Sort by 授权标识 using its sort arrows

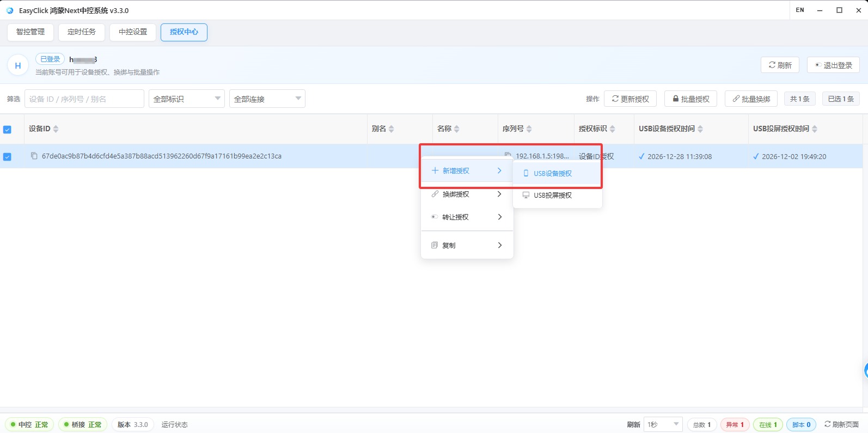(x=612, y=129)
